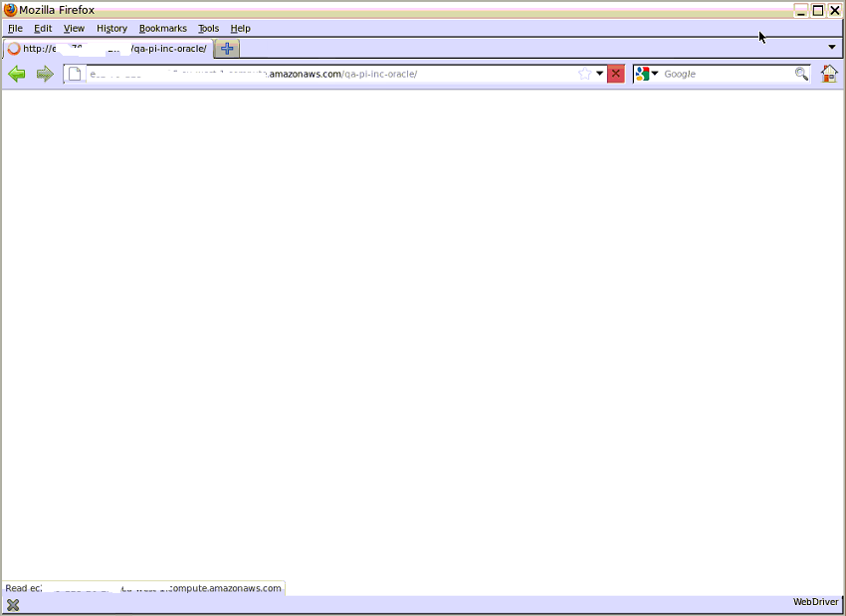The image size is (846, 616).
Task: Click the page identity icon in URL bar
Action: (x=75, y=74)
